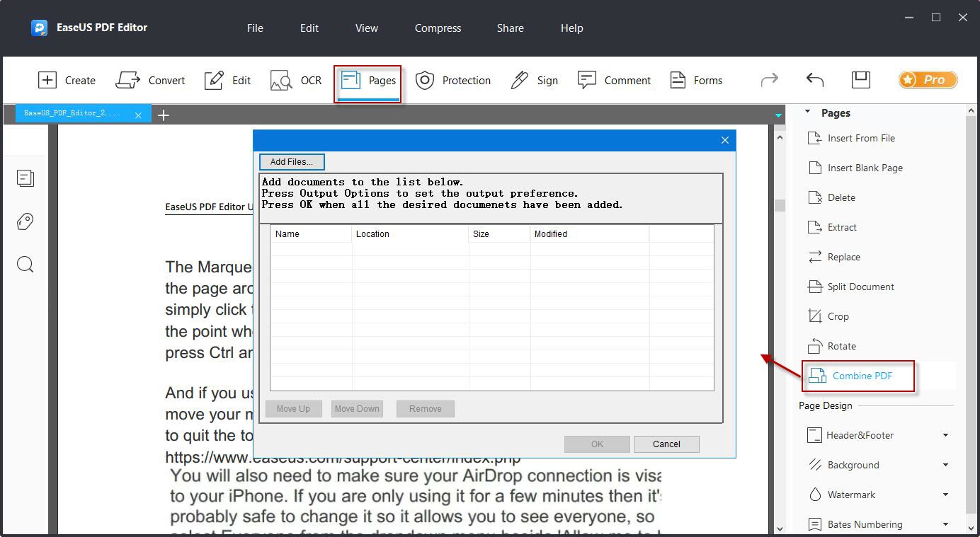
Task: Open the search panel in the sidebar
Action: coord(25,265)
